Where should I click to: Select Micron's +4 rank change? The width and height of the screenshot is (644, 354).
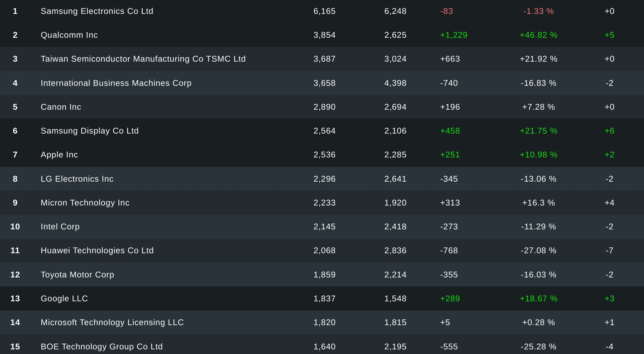(609, 203)
